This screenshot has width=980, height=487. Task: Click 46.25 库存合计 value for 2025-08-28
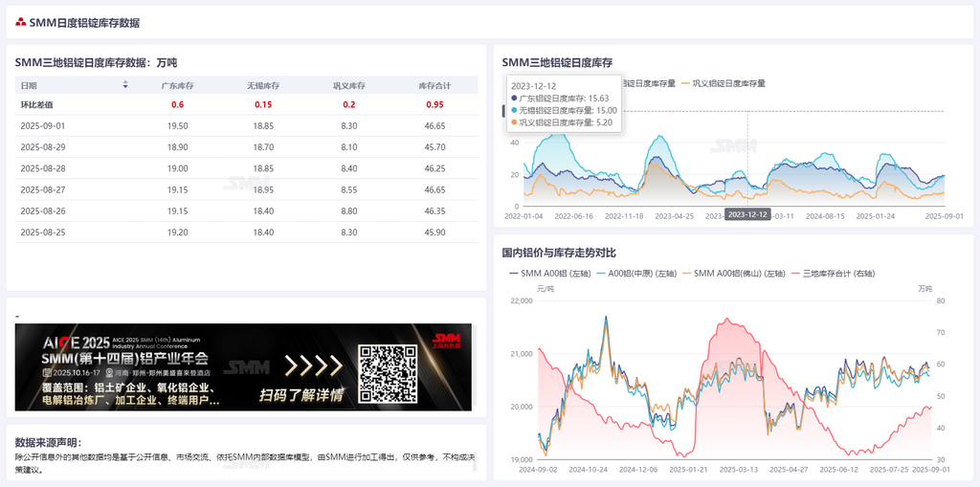[x=435, y=168]
